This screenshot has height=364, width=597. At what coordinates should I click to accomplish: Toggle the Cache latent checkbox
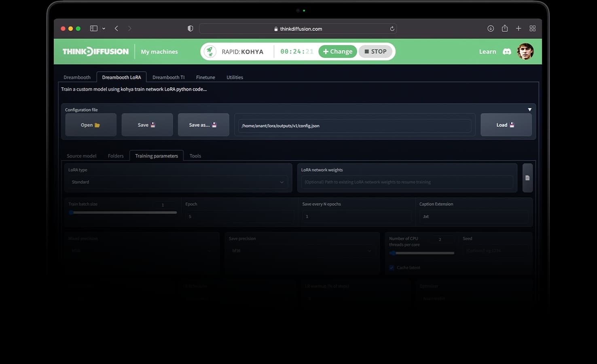(x=392, y=268)
